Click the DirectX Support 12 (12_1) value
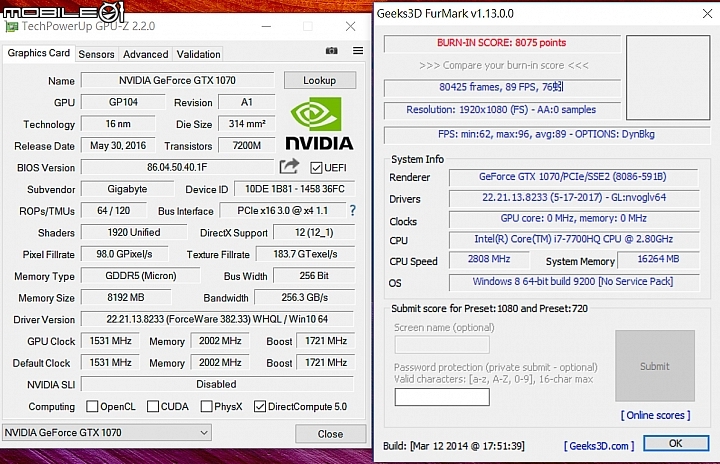This screenshot has width=720, height=464. 314,232
